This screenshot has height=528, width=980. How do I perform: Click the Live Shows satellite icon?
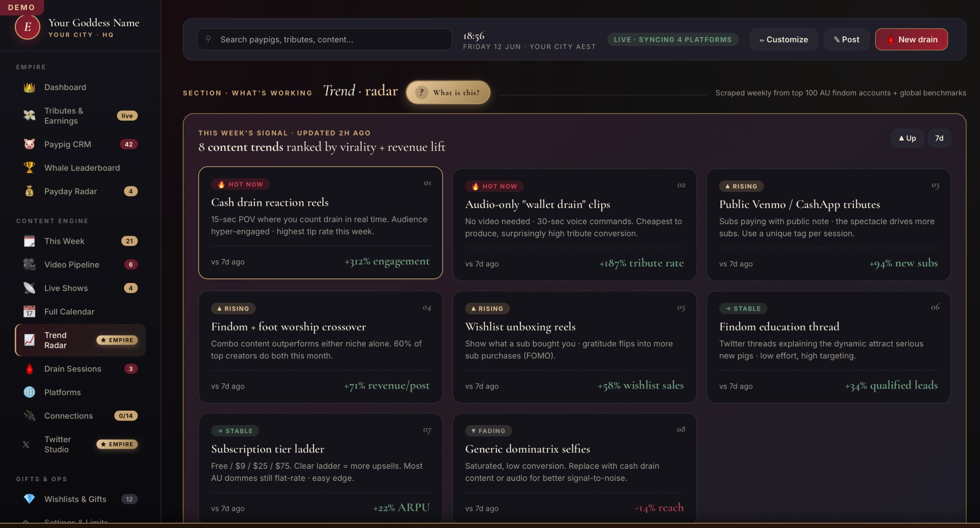(29, 288)
